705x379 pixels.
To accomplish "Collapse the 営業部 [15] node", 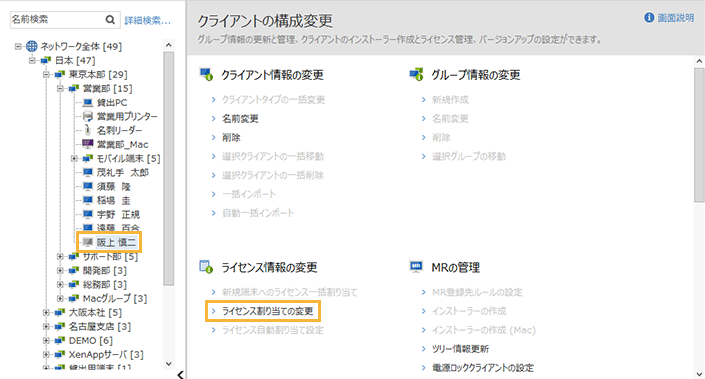I will coord(60,88).
